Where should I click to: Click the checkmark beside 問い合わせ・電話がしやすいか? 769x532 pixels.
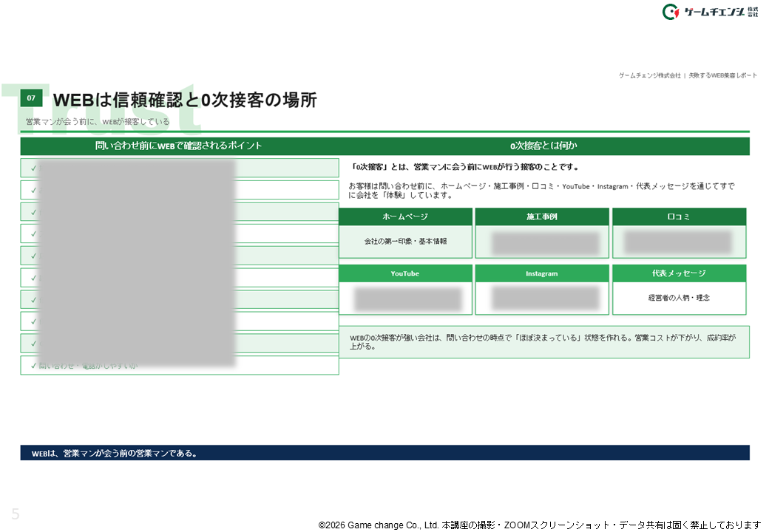(33, 366)
